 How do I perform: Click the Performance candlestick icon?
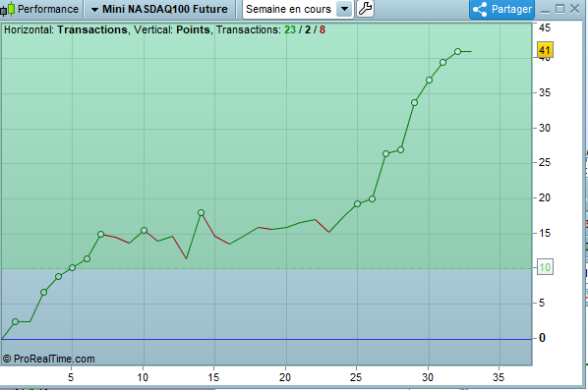(x=8, y=9)
